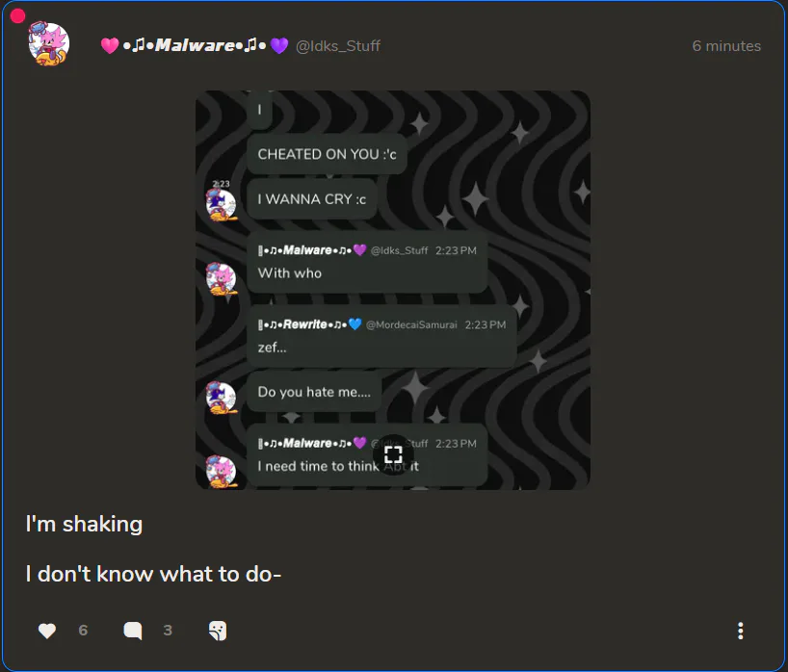Screen dimensions: 788x672
Task: Click the sticker reaction icon
Action: pyautogui.click(x=218, y=631)
